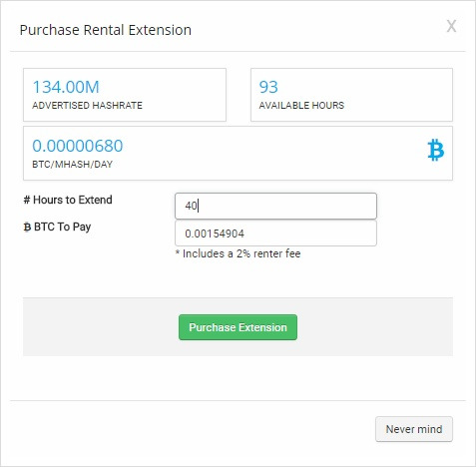This screenshot has width=476, height=467.
Task: Click the '# Hours to Extend' label
Action: (x=68, y=200)
